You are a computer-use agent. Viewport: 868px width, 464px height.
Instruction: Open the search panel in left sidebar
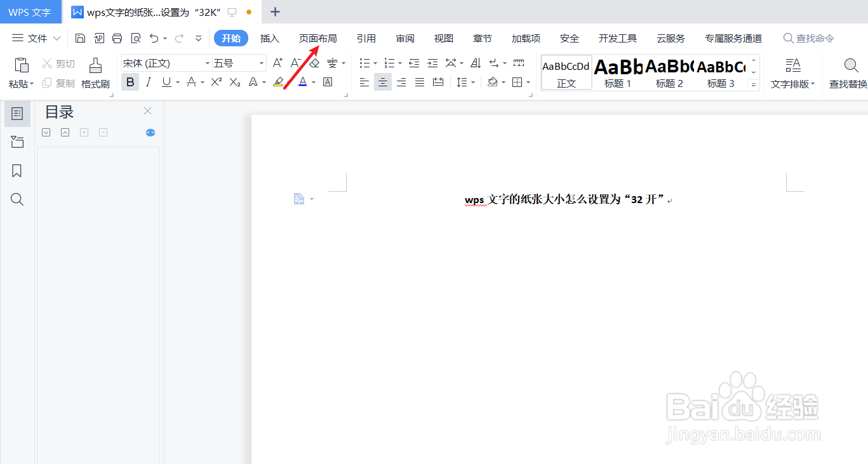click(x=17, y=200)
